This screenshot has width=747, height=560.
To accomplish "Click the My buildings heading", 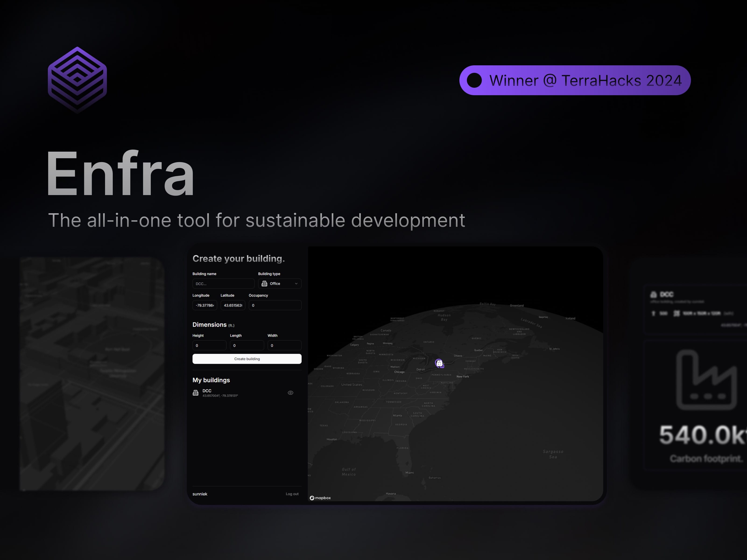I will [211, 380].
